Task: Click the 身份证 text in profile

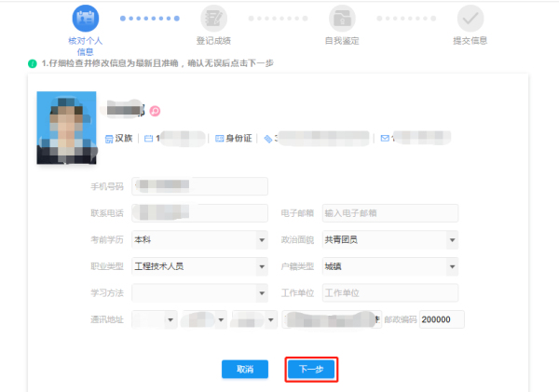Action: point(239,138)
